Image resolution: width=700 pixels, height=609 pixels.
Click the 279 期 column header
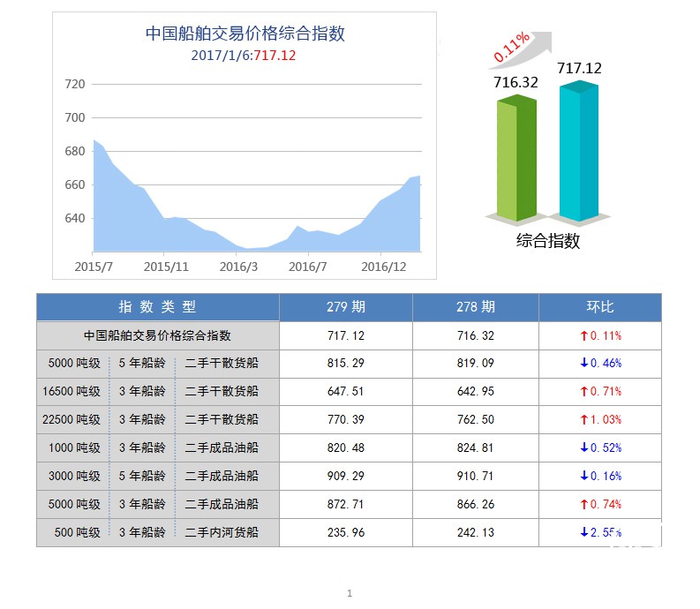(x=346, y=307)
